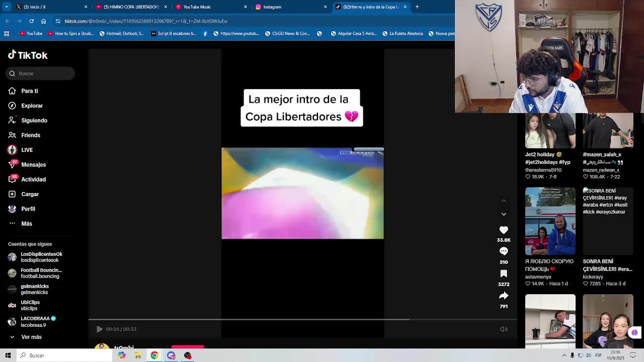Image resolution: width=644 pixels, height=362 pixels.
Task: Open the Facebook bookmark icon
Action: point(205,34)
